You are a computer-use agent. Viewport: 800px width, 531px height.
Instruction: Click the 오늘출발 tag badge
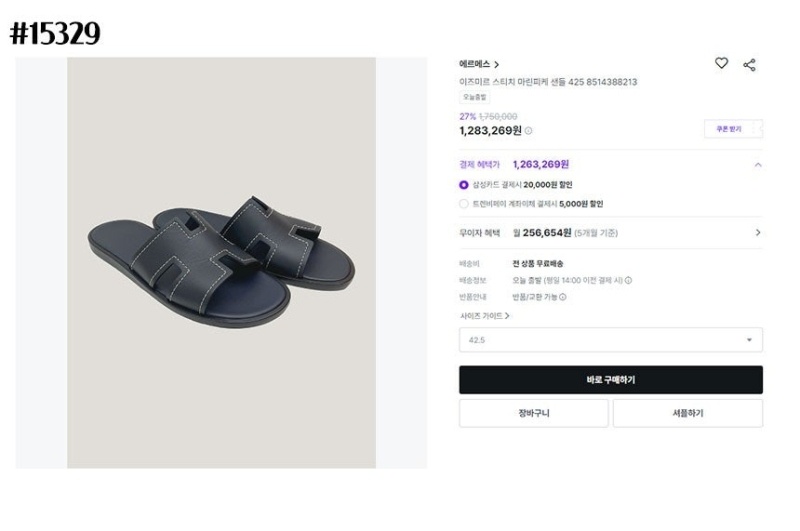tap(474, 98)
